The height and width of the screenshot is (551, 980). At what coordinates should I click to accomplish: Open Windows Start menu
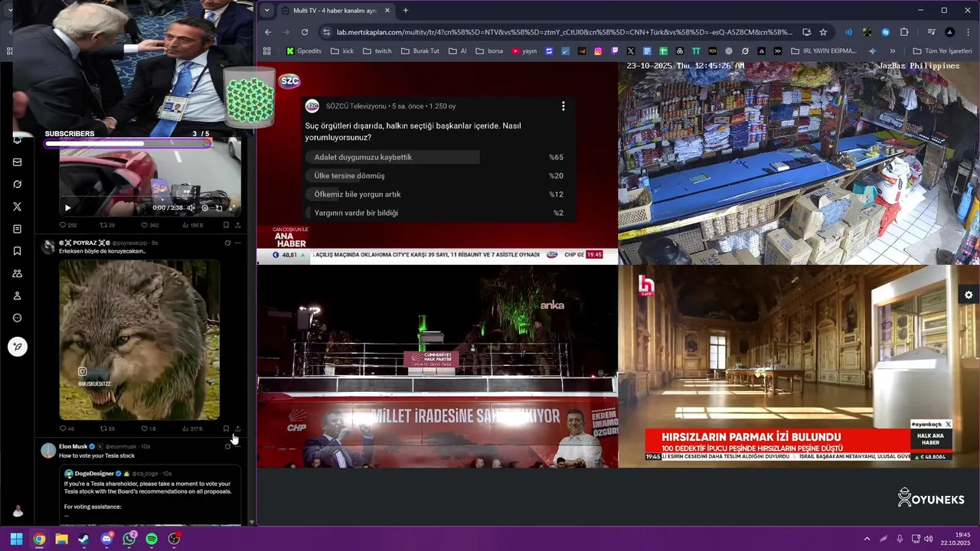(16, 539)
